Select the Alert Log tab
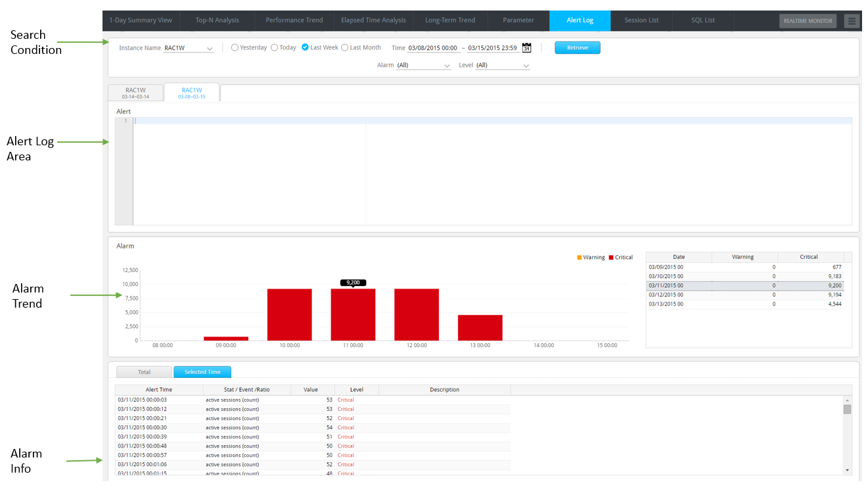This screenshot has height=495, width=868. (580, 20)
